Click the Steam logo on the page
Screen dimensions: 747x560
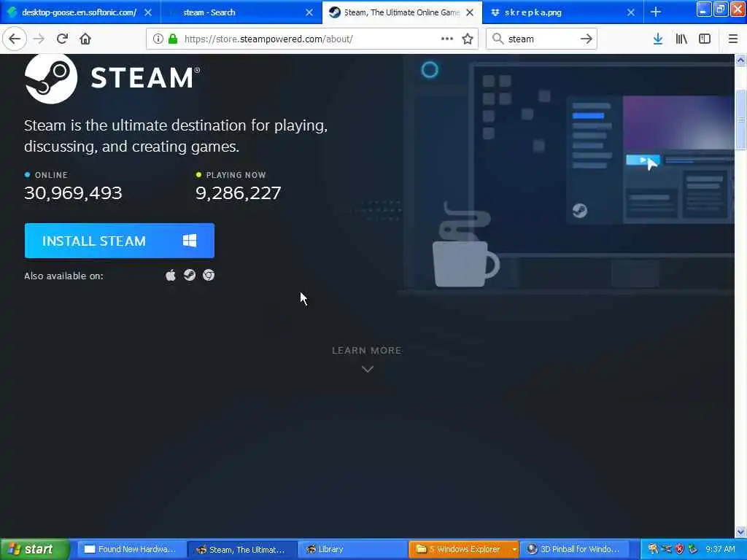112,78
